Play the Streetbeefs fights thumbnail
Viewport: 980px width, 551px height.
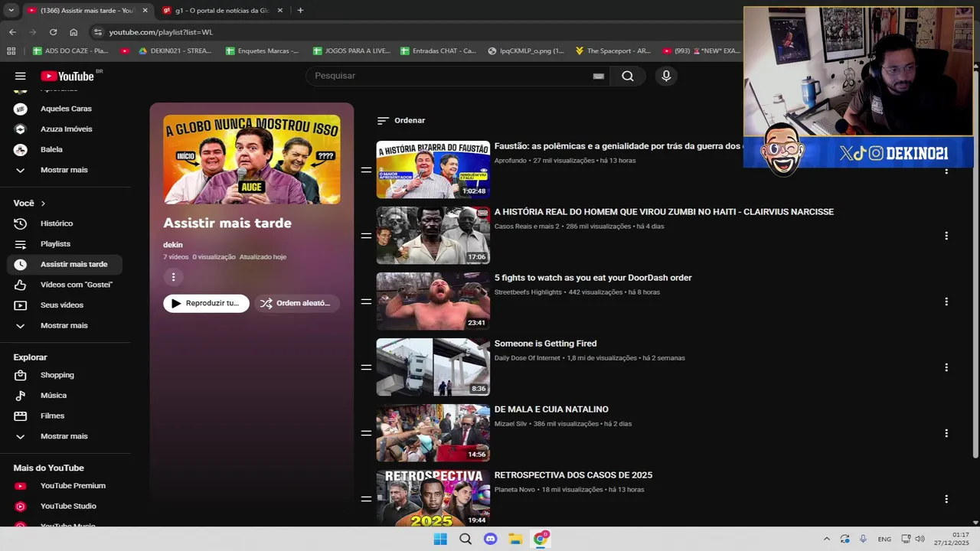tap(433, 302)
